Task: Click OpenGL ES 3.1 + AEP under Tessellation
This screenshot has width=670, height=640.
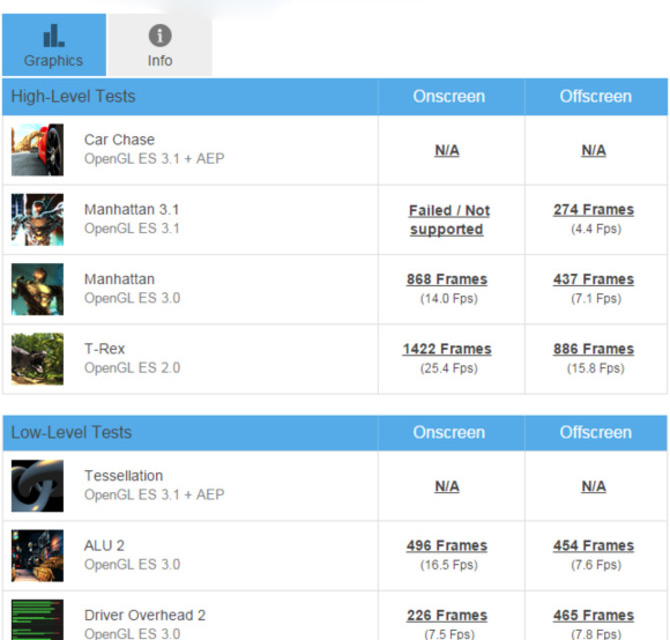Action: pyautogui.click(x=154, y=495)
